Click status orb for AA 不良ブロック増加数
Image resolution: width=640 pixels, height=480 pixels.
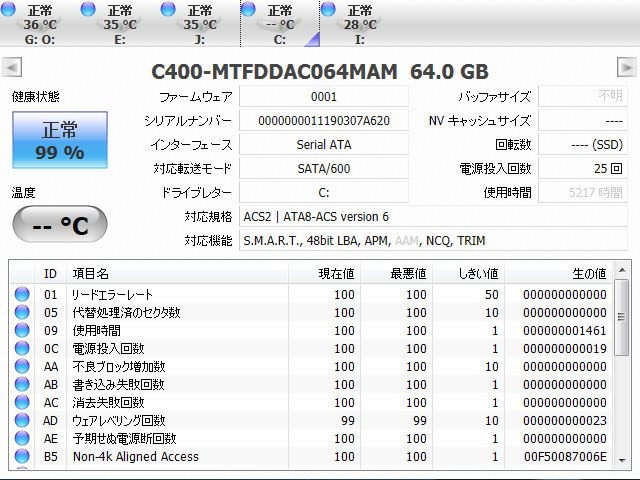pyautogui.click(x=22, y=366)
